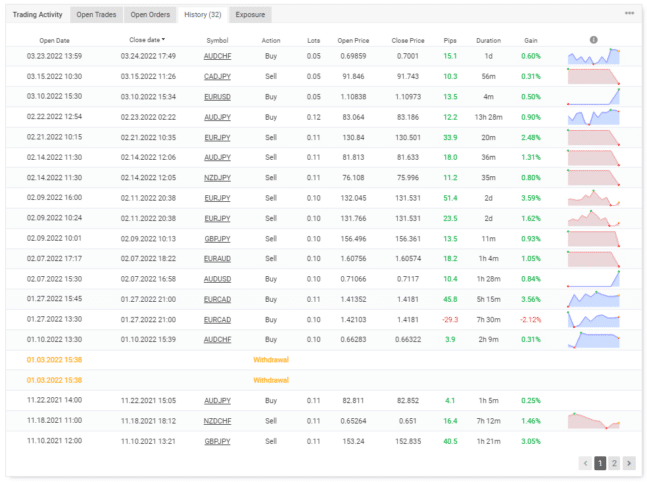Sort by Close date column header

tap(147, 40)
